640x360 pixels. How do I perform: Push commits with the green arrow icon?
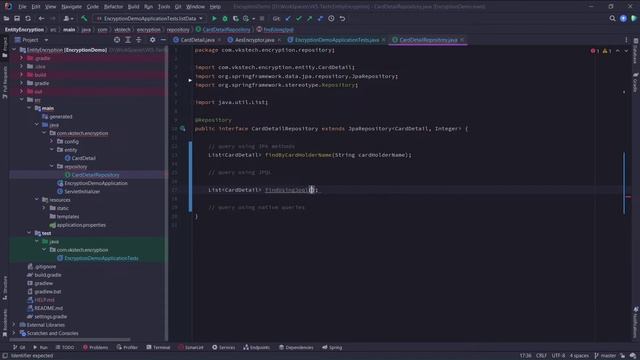click(309, 18)
